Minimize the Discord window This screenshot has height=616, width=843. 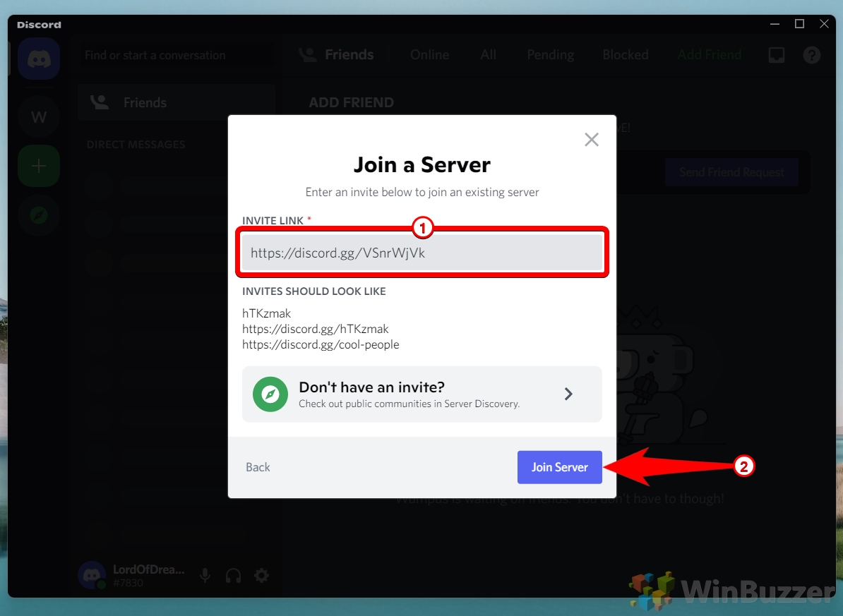click(775, 24)
